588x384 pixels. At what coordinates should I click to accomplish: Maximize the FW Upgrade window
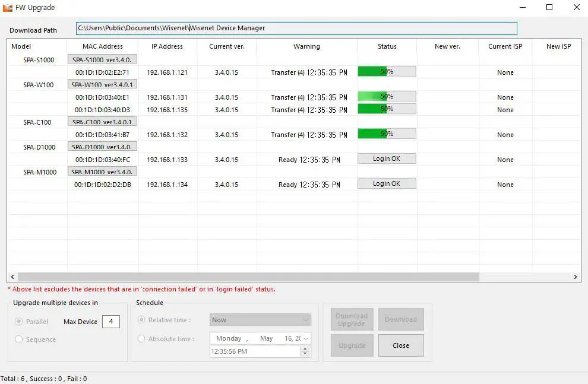click(x=549, y=7)
